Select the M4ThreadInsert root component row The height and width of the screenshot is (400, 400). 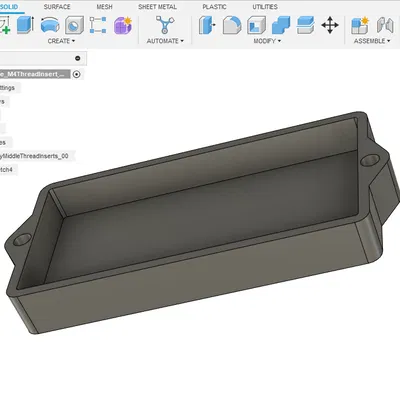point(35,74)
